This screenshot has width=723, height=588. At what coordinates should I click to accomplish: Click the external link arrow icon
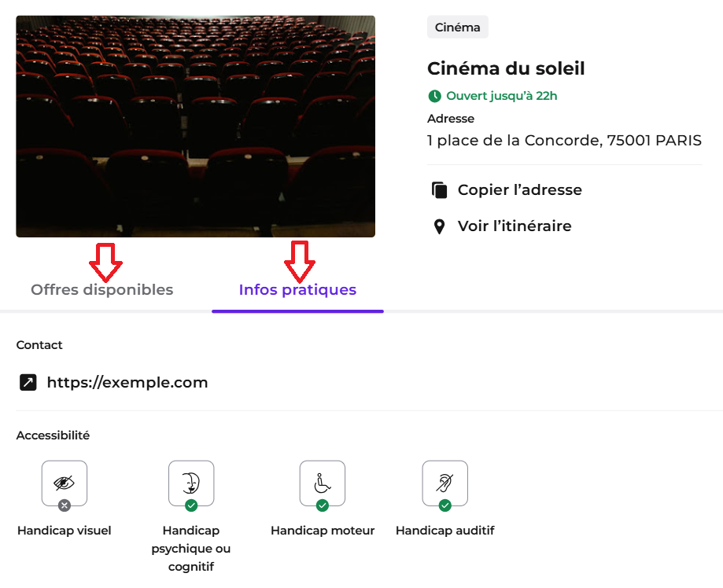pyautogui.click(x=28, y=383)
